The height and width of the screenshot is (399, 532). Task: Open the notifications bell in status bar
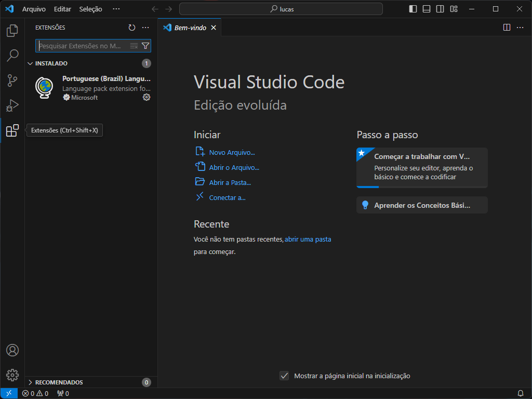(520, 393)
